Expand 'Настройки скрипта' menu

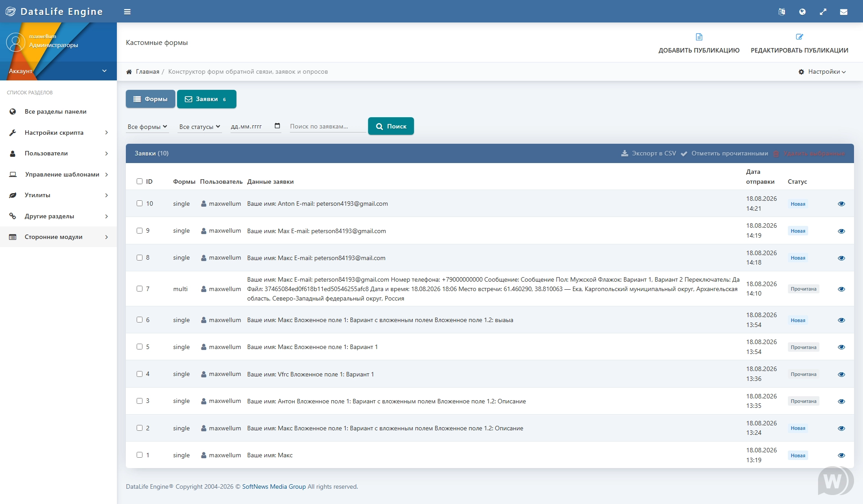(x=58, y=133)
